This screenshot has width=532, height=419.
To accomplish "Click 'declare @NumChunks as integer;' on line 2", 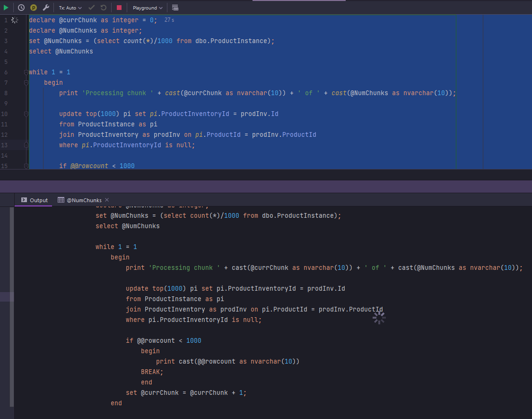I will pos(86,31).
